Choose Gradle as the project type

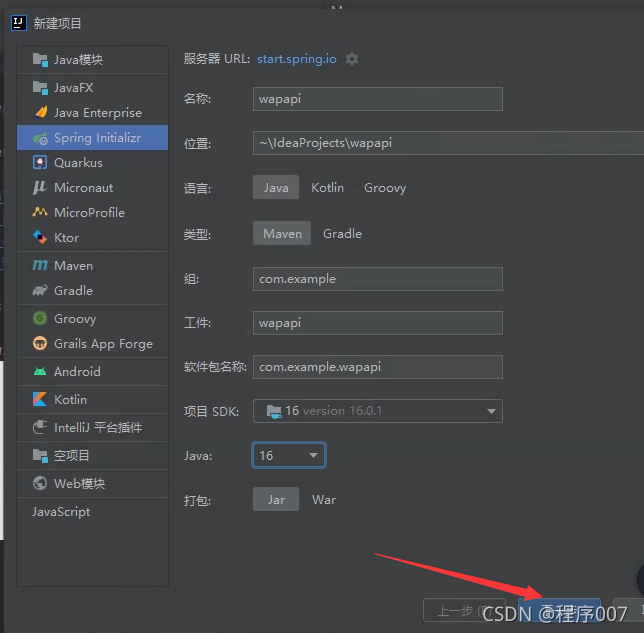pyautogui.click(x=342, y=234)
